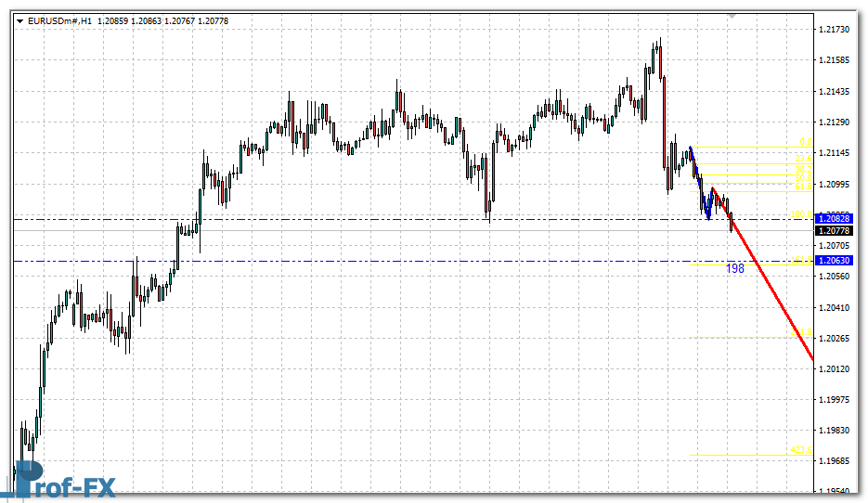Click the Prof-FX logo watermark
The height and width of the screenshot is (503, 868).
point(63,484)
